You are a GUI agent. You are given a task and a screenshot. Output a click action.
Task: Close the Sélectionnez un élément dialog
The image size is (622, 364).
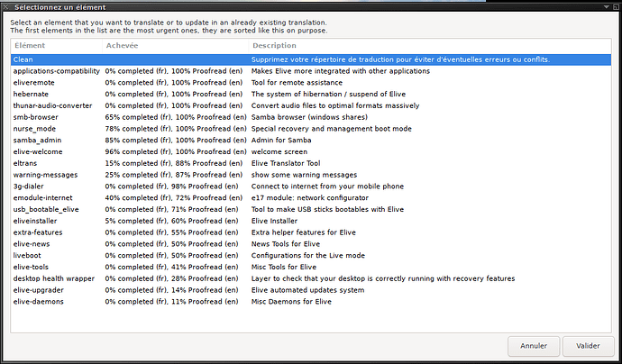(5, 6)
